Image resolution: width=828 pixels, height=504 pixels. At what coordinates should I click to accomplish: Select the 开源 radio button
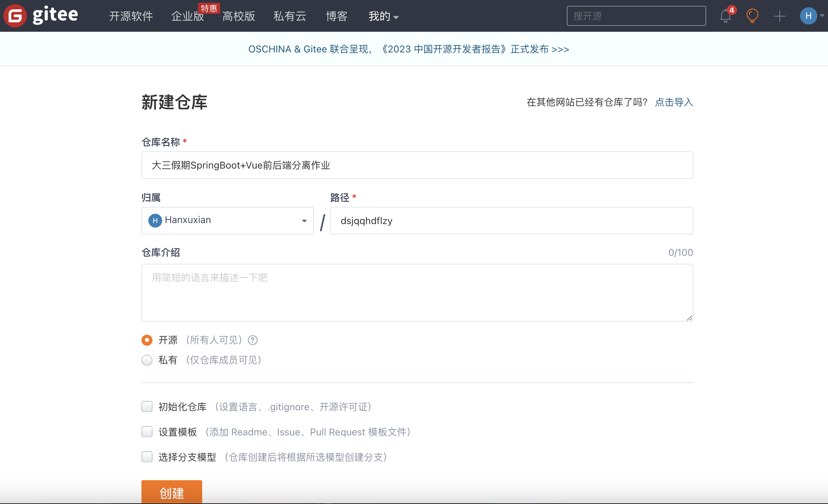pos(147,340)
